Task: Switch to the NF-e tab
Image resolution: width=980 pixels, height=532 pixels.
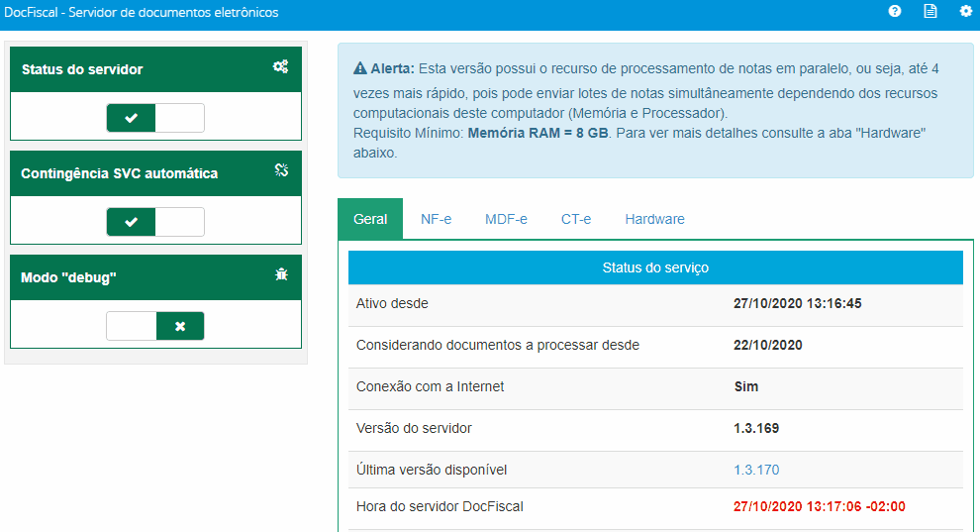Action: [436, 219]
